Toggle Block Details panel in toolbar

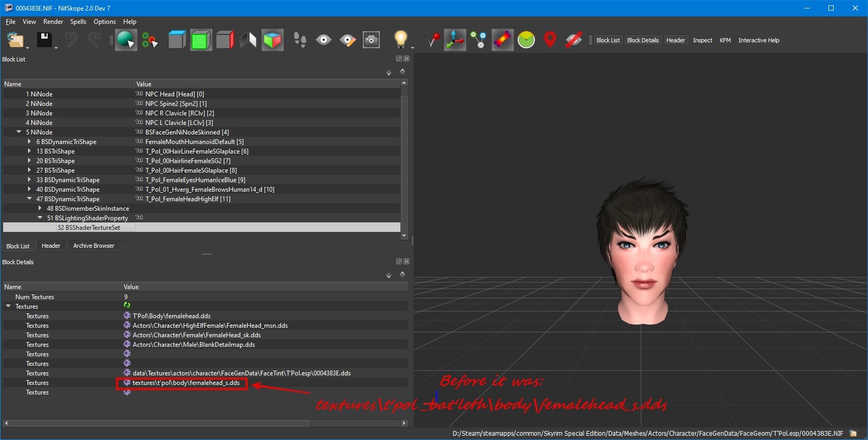point(643,40)
